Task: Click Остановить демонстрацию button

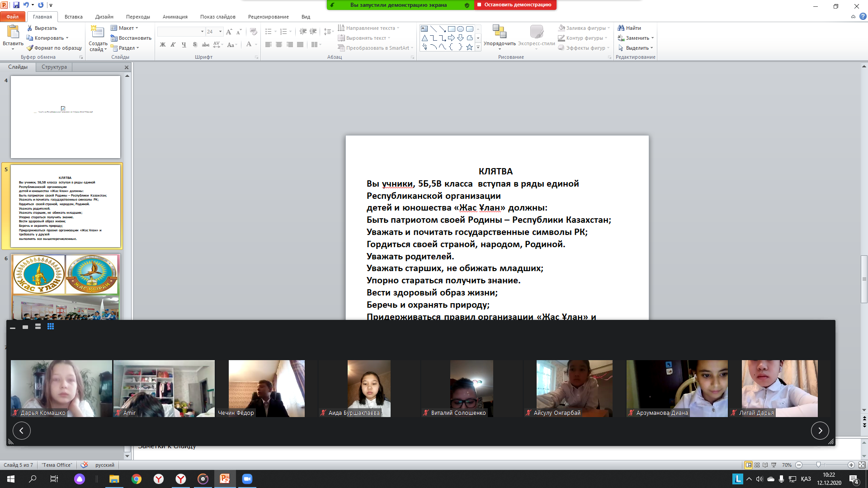Action: [515, 5]
